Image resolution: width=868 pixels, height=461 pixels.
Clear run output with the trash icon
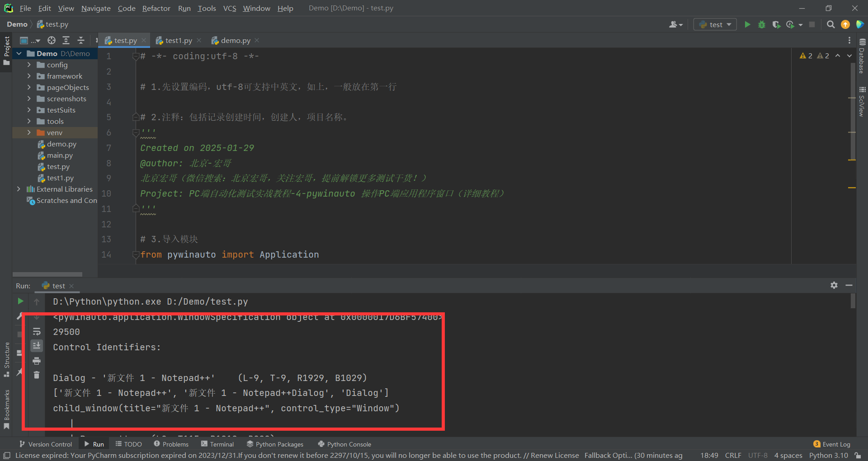37,375
